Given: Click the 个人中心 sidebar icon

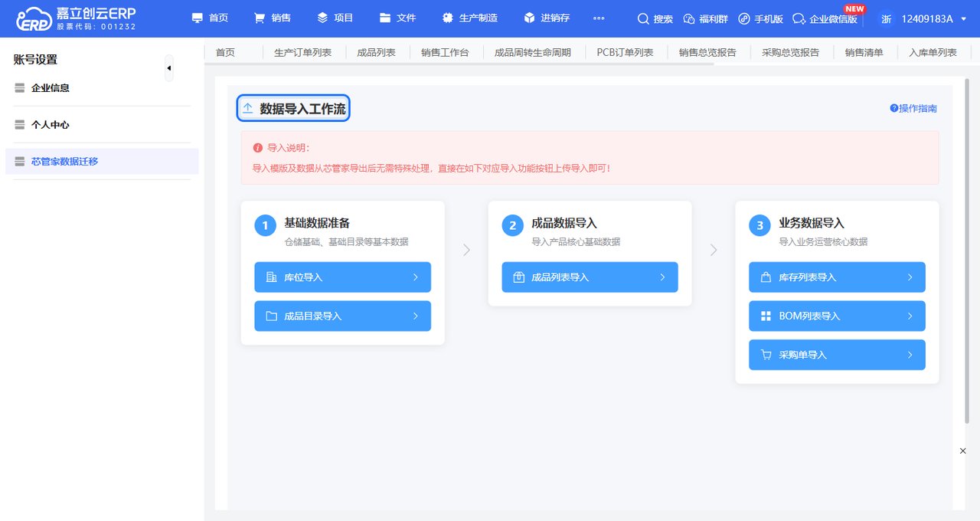Looking at the screenshot, I should pyautogui.click(x=20, y=125).
